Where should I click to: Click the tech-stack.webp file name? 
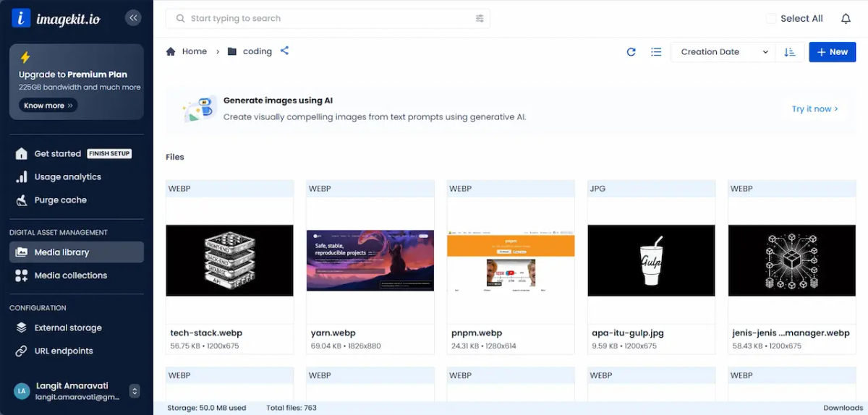[206, 333]
